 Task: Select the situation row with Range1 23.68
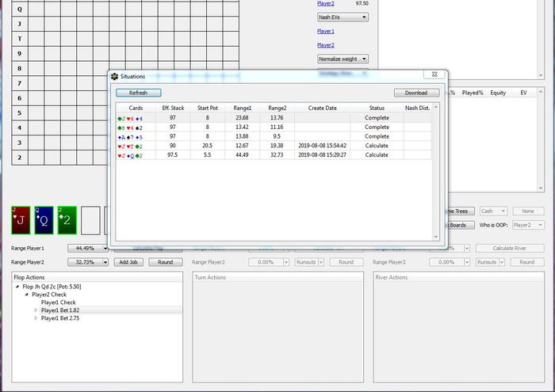click(x=274, y=118)
